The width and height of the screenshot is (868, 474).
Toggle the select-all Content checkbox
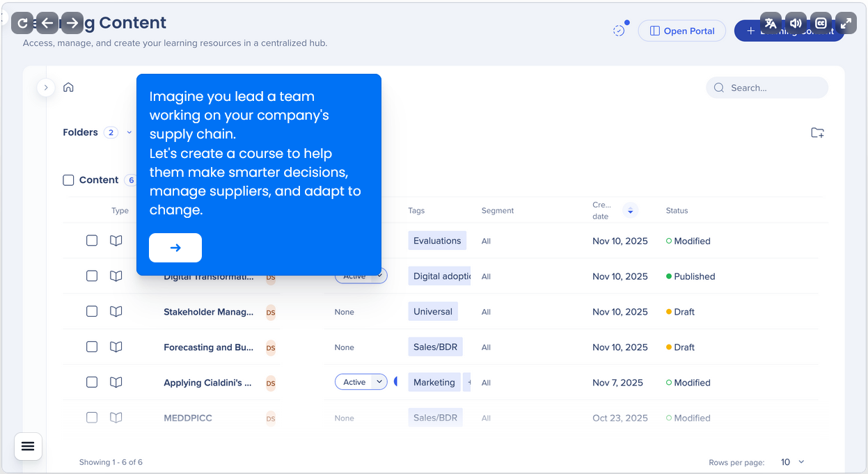pyautogui.click(x=68, y=180)
